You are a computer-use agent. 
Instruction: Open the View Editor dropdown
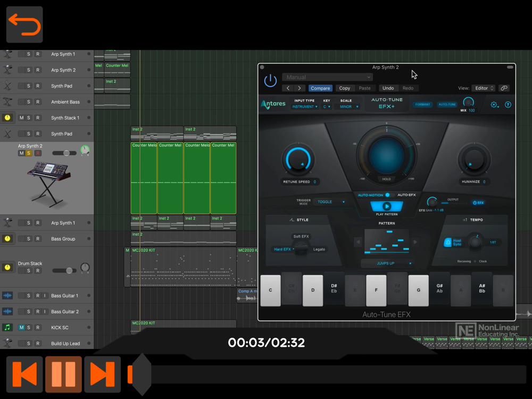tap(484, 88)
